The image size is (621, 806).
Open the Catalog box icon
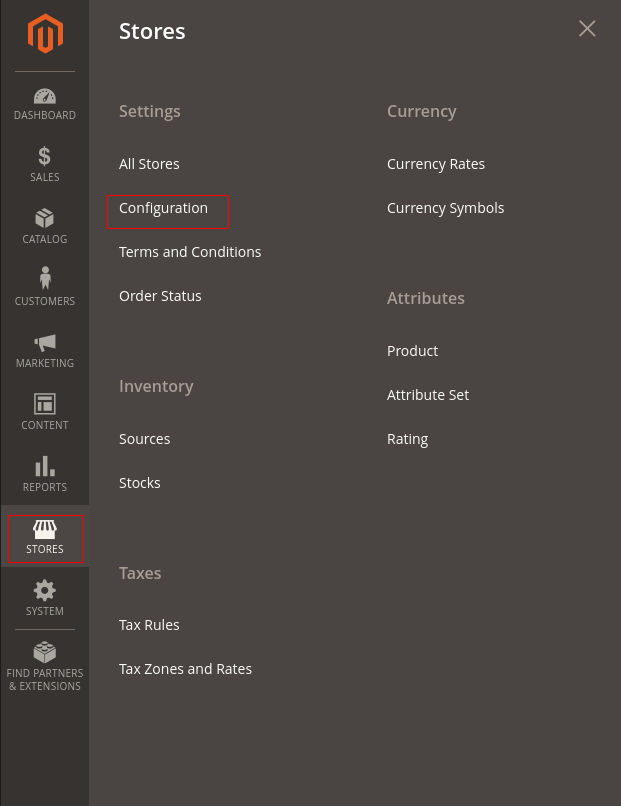45,218
